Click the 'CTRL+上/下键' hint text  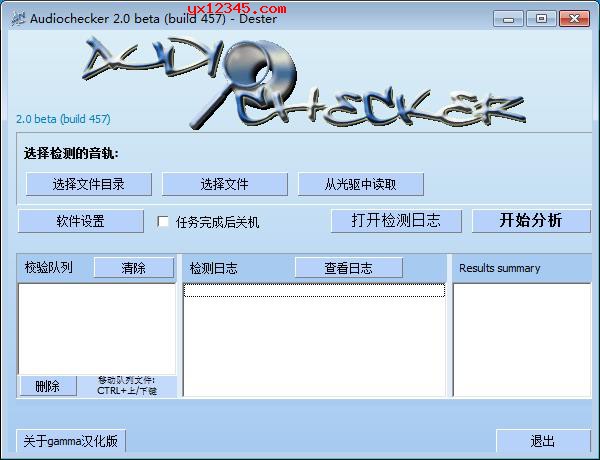point(127,391)
